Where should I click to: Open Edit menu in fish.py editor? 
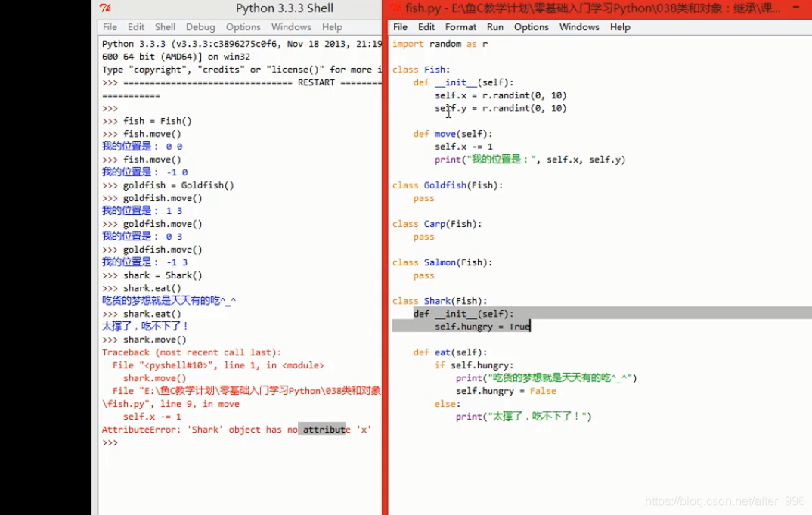tap(426, 27)
